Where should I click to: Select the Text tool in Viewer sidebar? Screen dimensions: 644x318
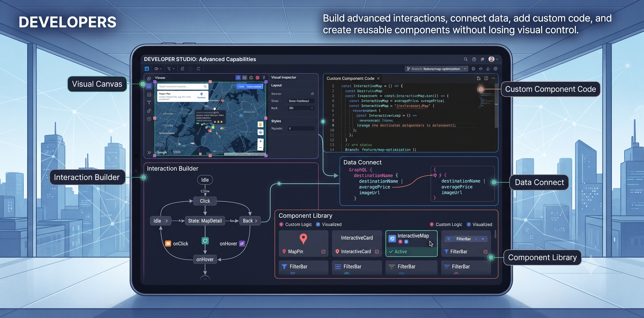point(149,103)
